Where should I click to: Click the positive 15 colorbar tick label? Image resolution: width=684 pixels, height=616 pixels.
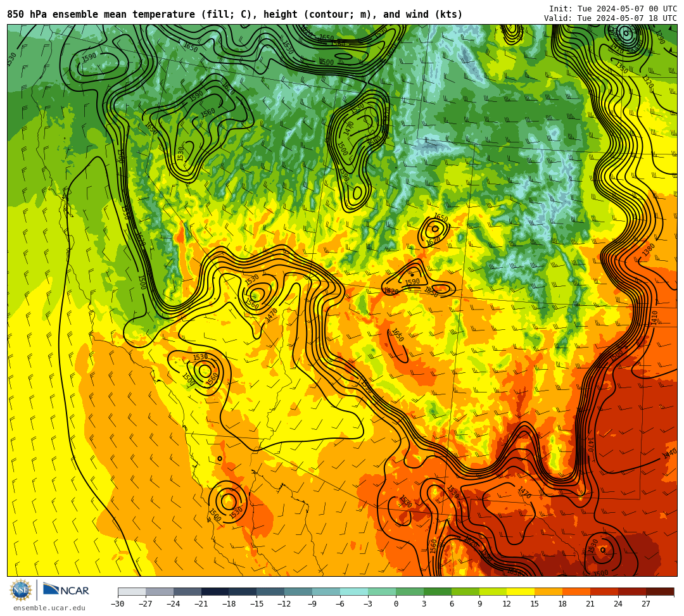click(x=535, y=604)
